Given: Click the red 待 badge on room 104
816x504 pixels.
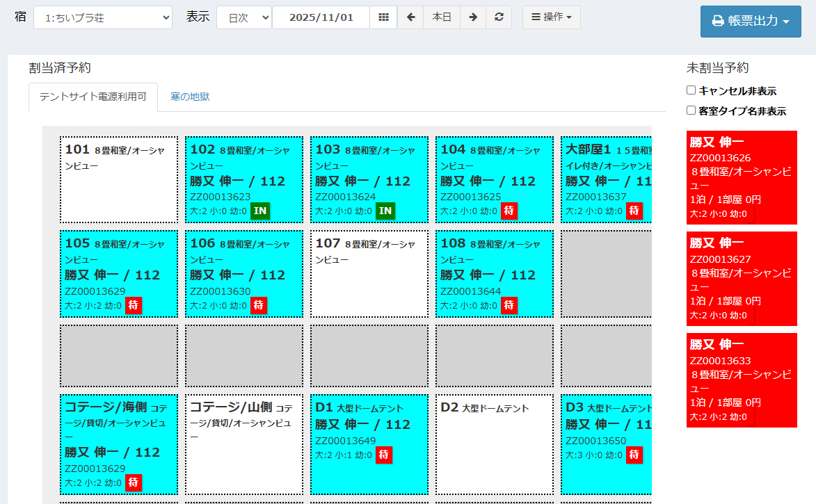Looking at the screenshot, I should (x=509, y=210).
